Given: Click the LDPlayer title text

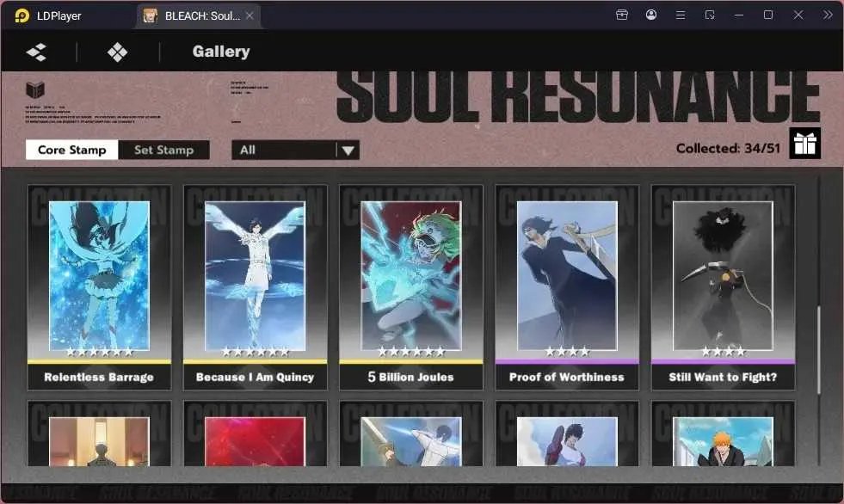Looking at the screenshot, I should click(x=59, y=16).
